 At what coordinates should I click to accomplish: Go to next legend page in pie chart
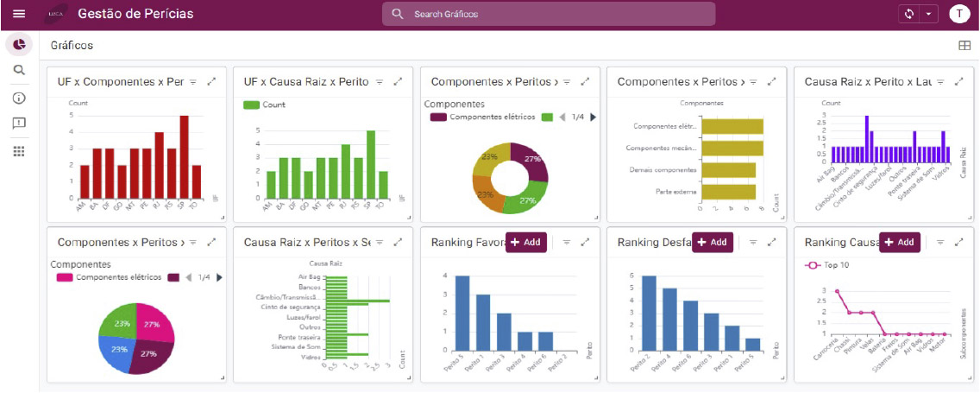(x=219, y=277)
